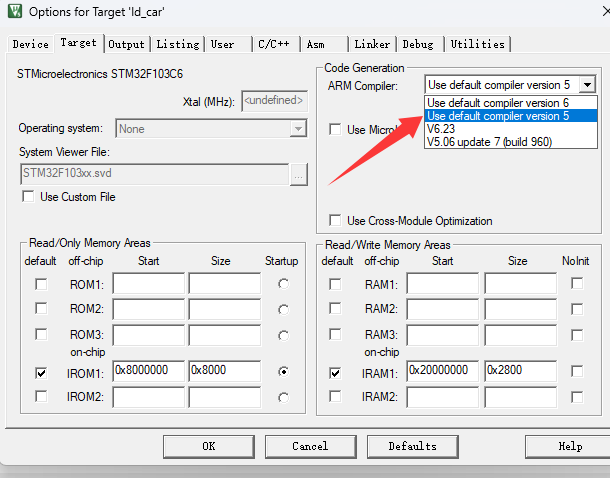Select ROM3 Startup radio button
This screenshot has width=610, height=478.
click(284, 335)
